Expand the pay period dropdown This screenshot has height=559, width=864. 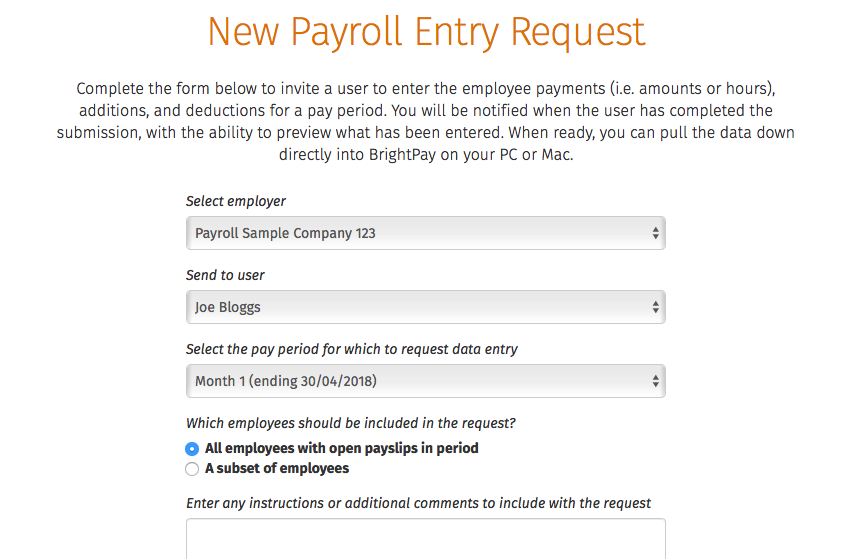pos(425,381)
